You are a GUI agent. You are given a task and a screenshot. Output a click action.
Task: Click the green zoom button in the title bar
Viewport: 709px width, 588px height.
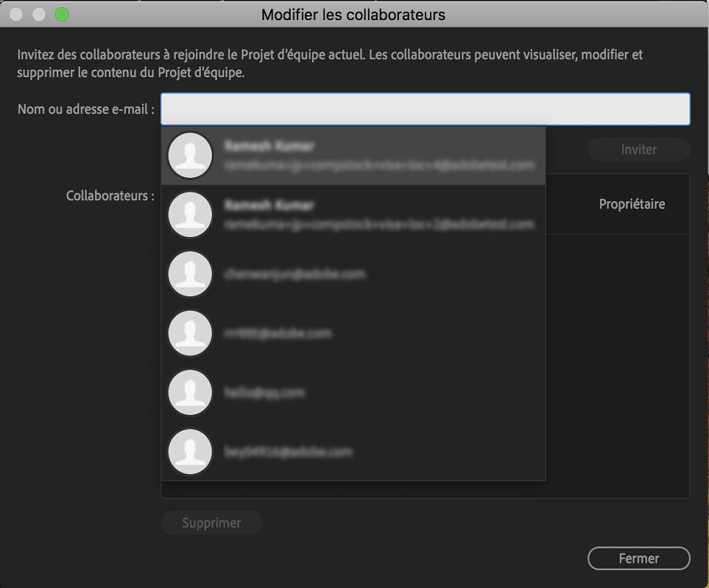pyautogui.click(x=62, y=14)
